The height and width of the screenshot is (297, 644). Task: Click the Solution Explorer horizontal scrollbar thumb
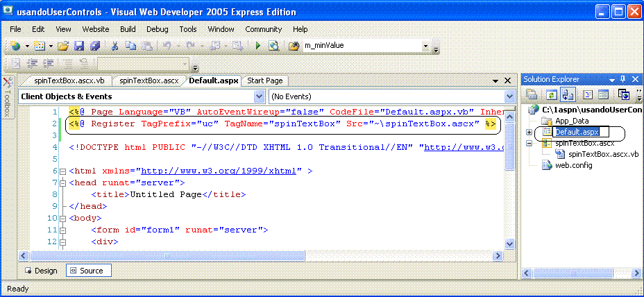(x=573, y=273)
